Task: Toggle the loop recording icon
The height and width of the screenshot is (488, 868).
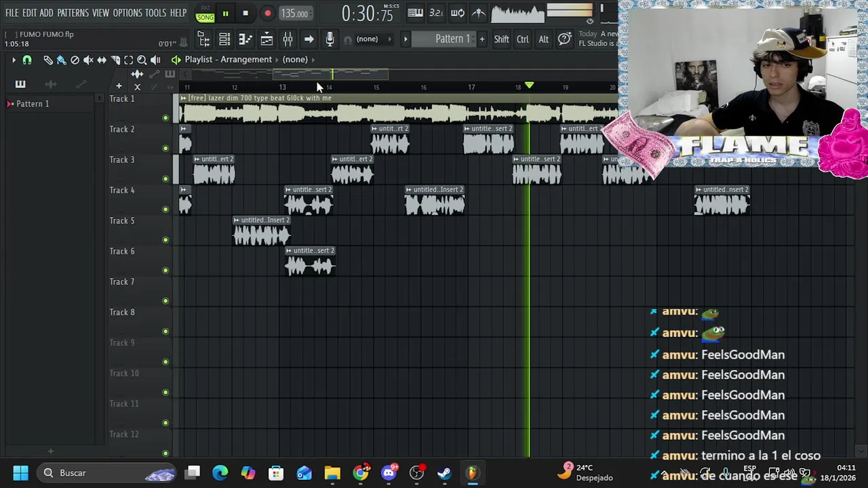Action: (458, 13)
